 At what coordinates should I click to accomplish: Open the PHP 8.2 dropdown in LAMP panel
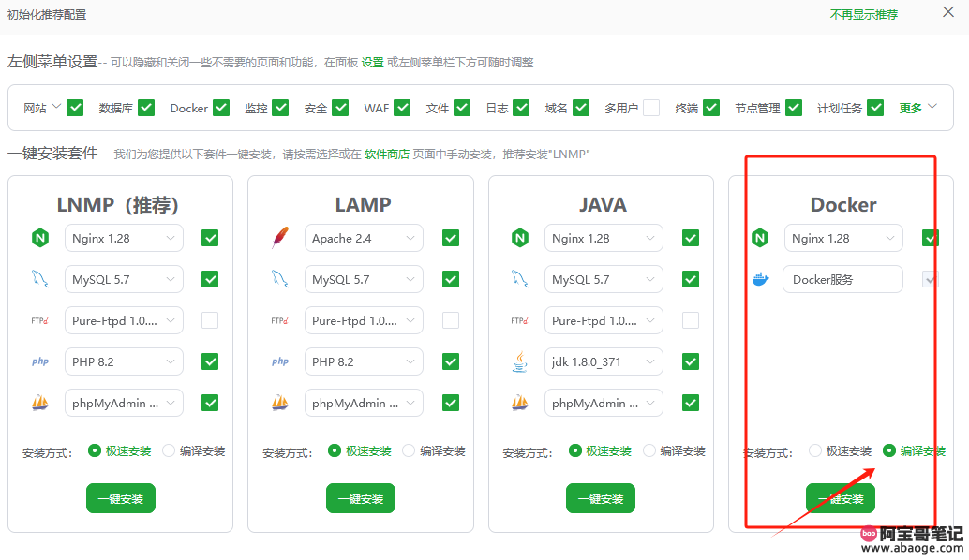tap(364, 361)
